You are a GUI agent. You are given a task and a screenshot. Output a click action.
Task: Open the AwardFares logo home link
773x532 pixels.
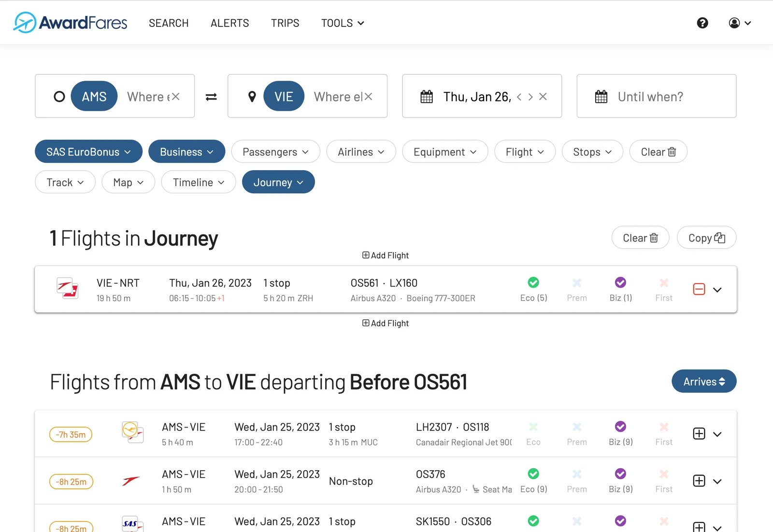(x=71, y=23)
